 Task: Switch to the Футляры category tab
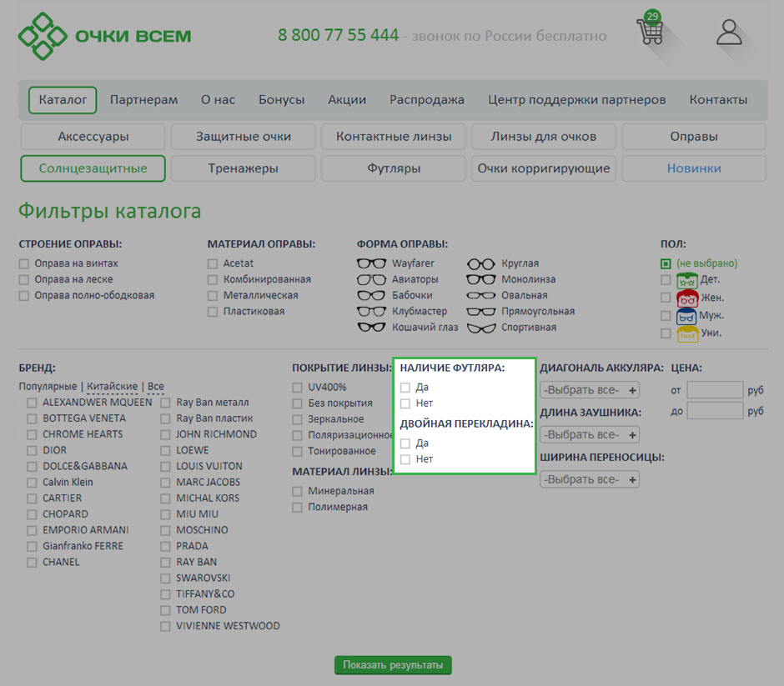[x=394, y=168]
